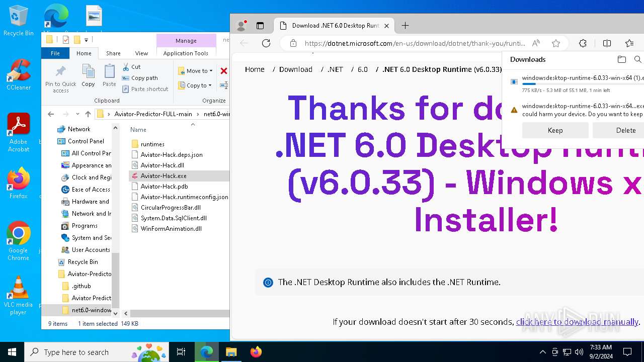Screen dimensions: 644x362
Task: Add this page to favorites star
Action: pyautogui.click(x=556, y=43)
